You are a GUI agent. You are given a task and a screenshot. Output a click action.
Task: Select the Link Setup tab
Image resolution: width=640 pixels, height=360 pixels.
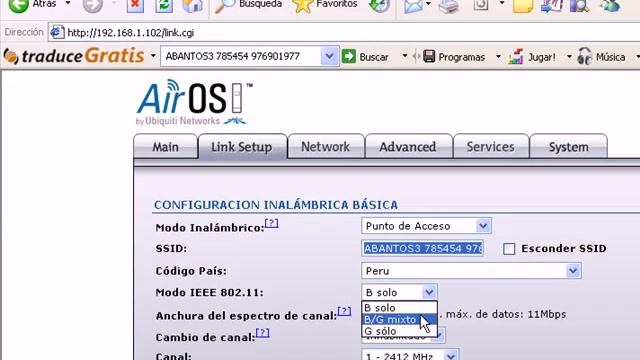(x=242, y=147)
